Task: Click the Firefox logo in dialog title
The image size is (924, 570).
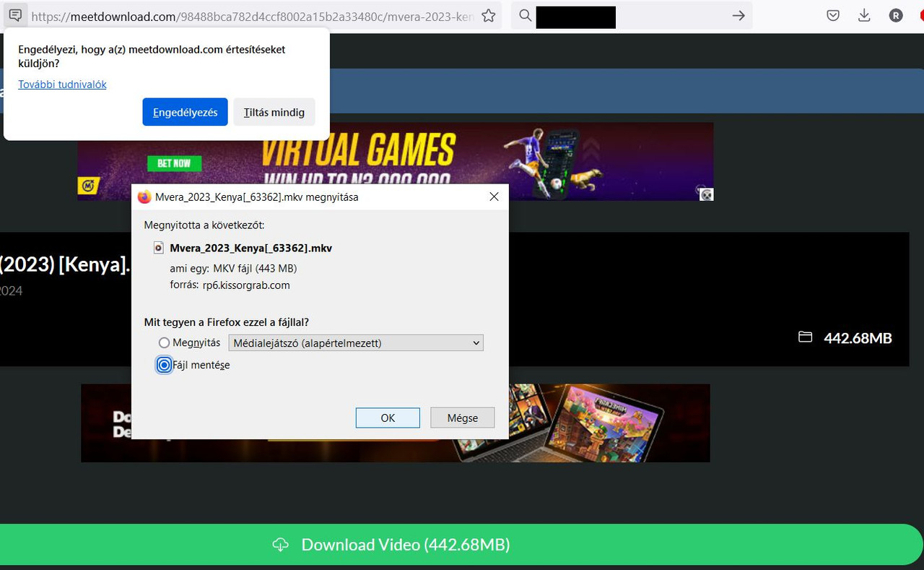Action: point(144,197)
